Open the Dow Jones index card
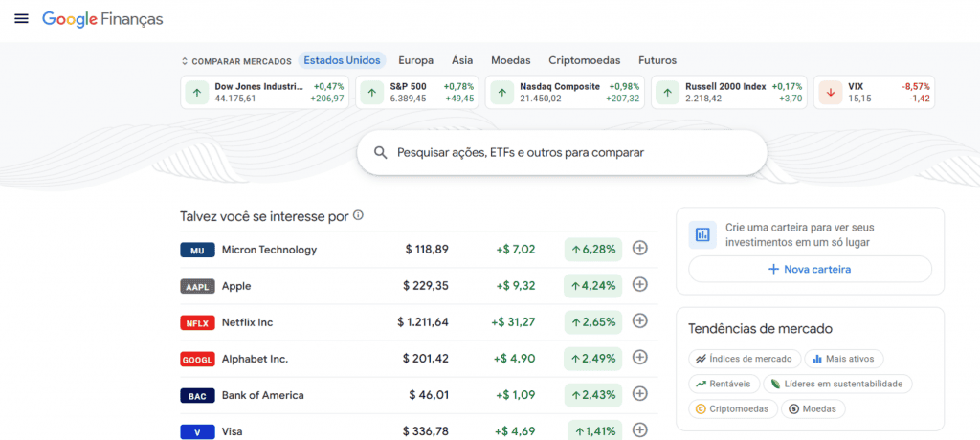Image resolution: width=980 pixels, height=440 pixels. pos(264,92)
